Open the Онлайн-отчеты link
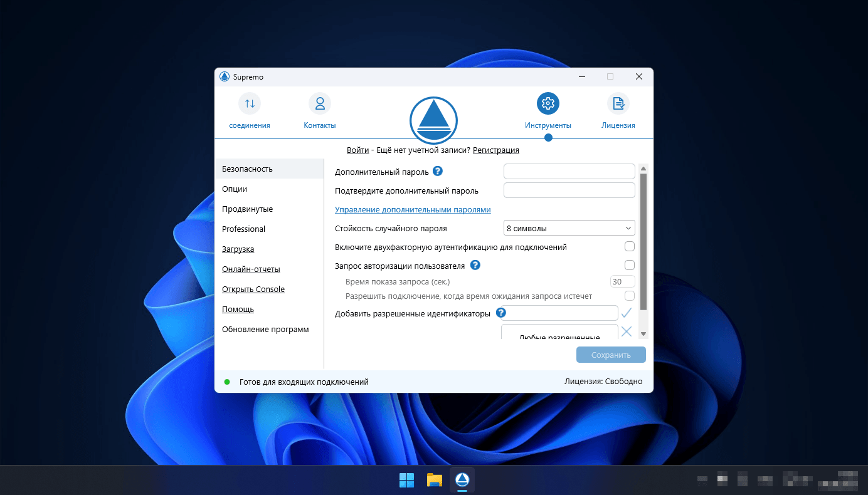 (x=251, y=269)
